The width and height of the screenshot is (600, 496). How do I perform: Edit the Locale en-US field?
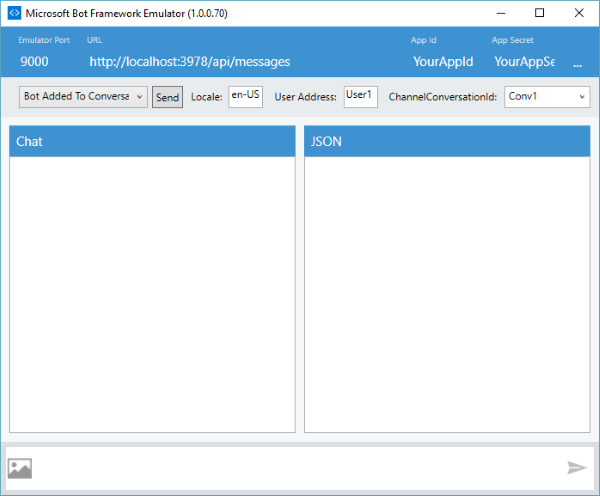click(x=246, y=97)
